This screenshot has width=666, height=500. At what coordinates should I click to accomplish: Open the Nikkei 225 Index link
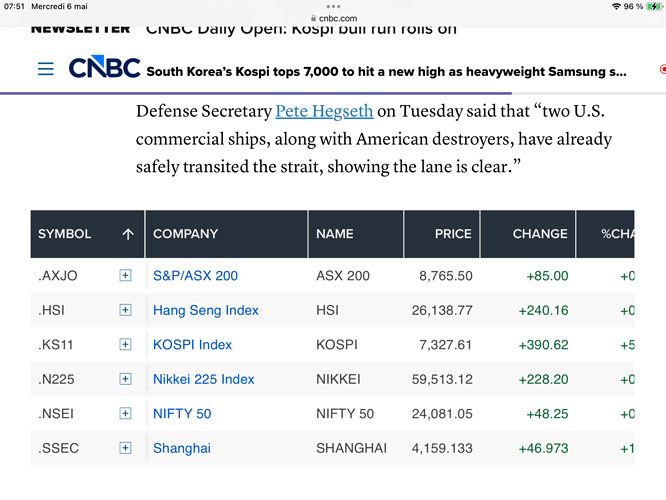(x=203, y=379)
